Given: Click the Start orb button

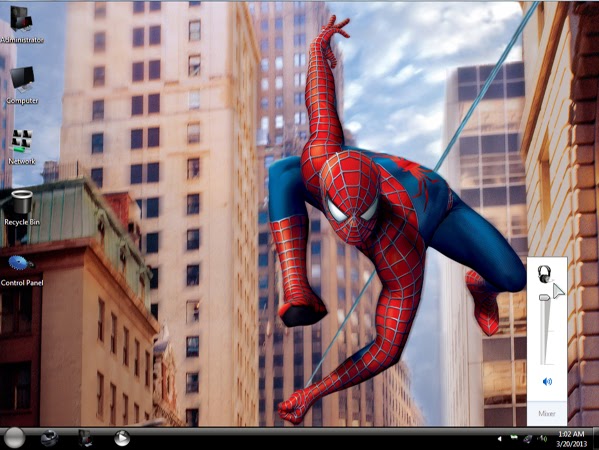Looking at the screenshot, I should click(15, 438).
